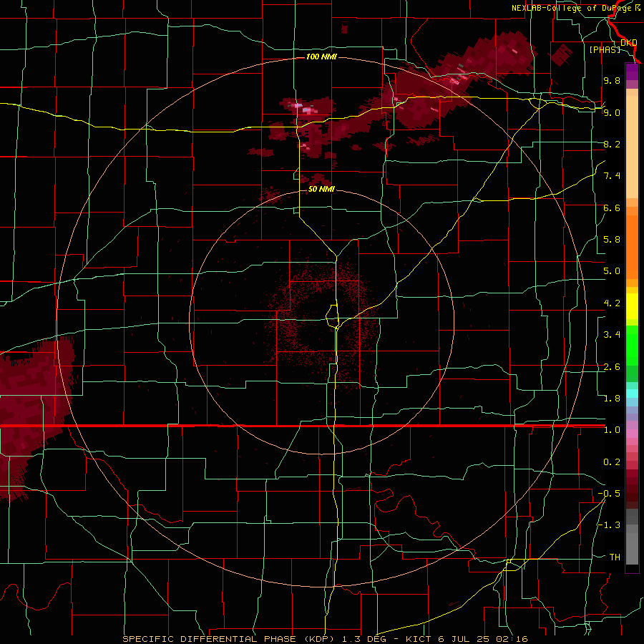Select the -1.3 value on the color scale

click(609, 525)
